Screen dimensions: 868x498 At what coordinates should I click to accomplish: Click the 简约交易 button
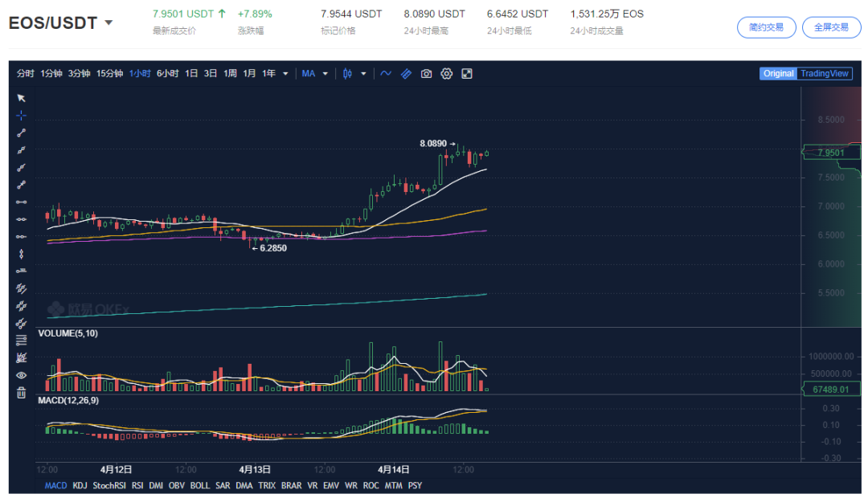pyautogui.click(x=766, y=27)
